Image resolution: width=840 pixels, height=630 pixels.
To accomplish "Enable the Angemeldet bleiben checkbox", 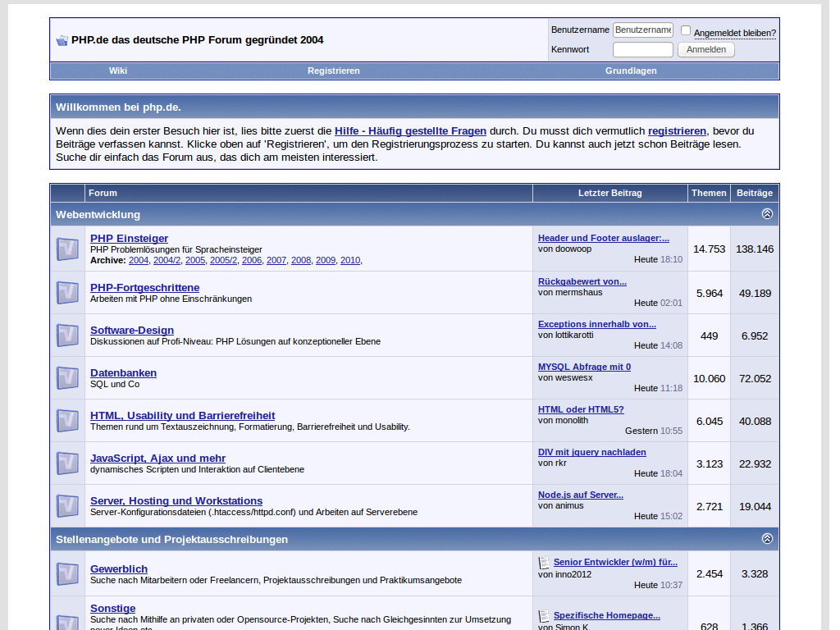I will [x=685, y=30].
